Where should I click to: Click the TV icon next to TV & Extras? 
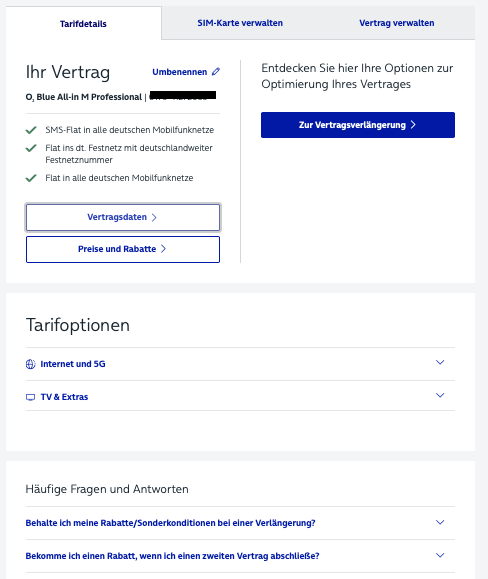(31, 397)
